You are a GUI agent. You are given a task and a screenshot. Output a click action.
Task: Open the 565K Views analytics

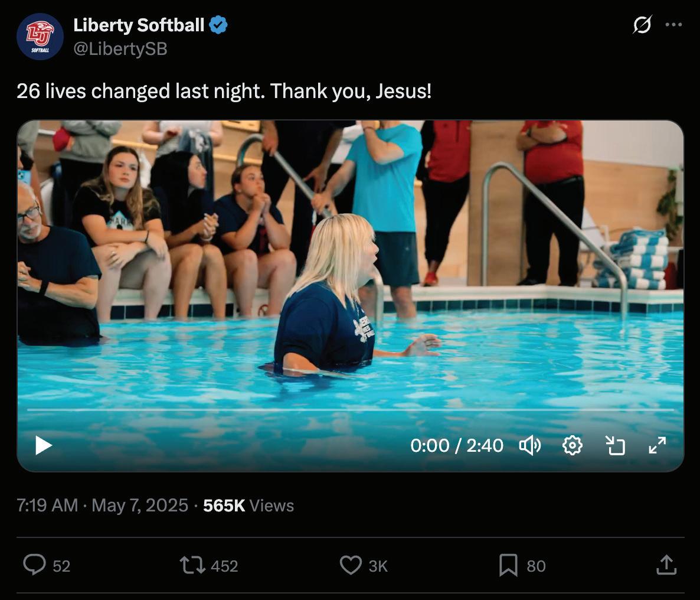[248, 506]
